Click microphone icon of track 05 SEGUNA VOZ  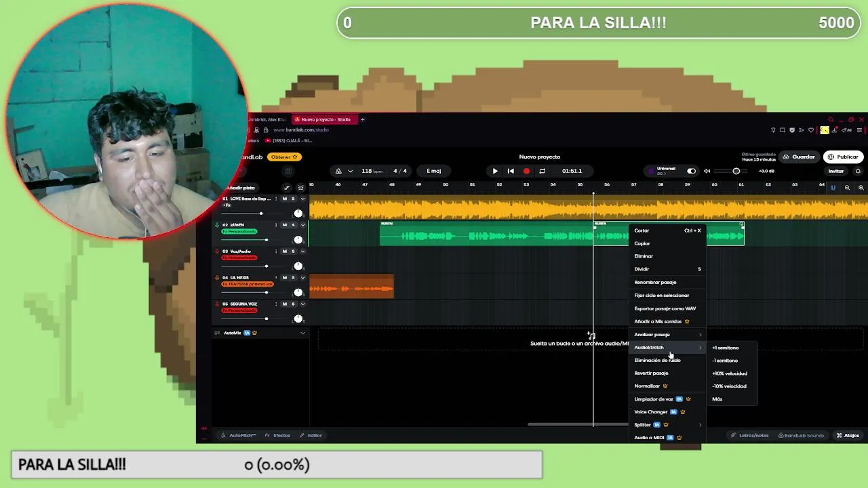(x=217, y=304)
